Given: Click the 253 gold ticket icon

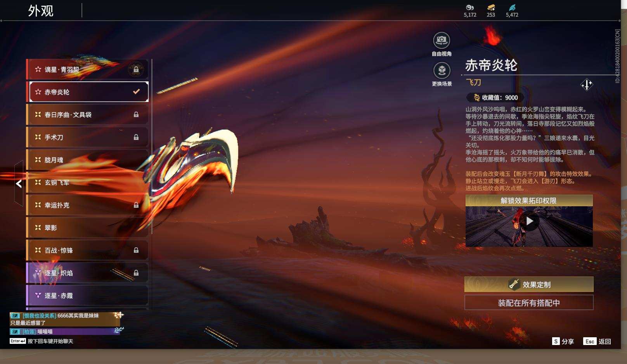Looking at the screenshot, I should pos(491,7).
